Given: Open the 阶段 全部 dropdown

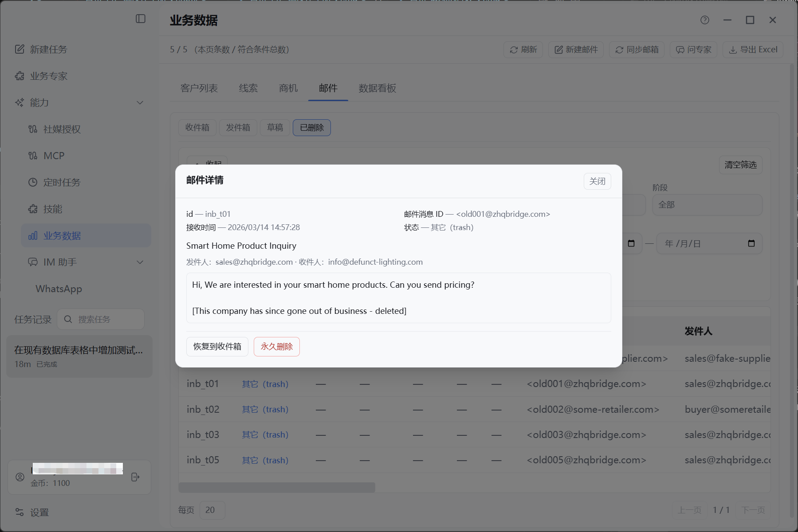Looking at the screenshot, I should pyautogui.click(x=707, y=205).
